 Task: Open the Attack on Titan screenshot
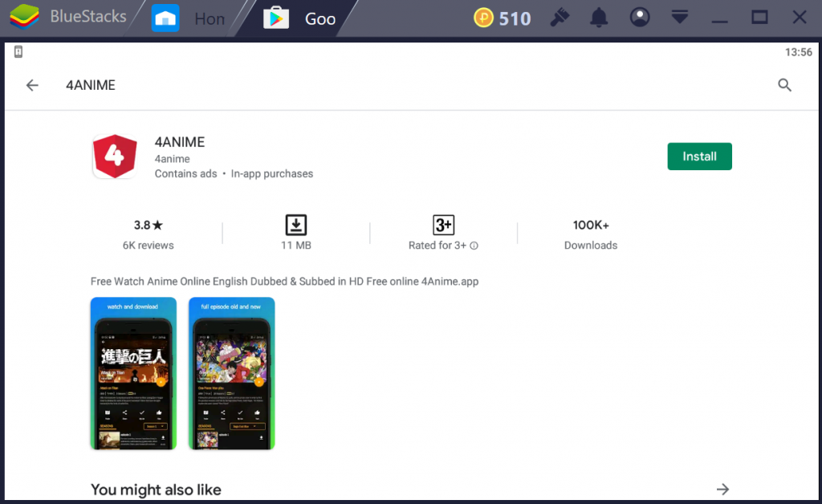[x=133, y=373]
